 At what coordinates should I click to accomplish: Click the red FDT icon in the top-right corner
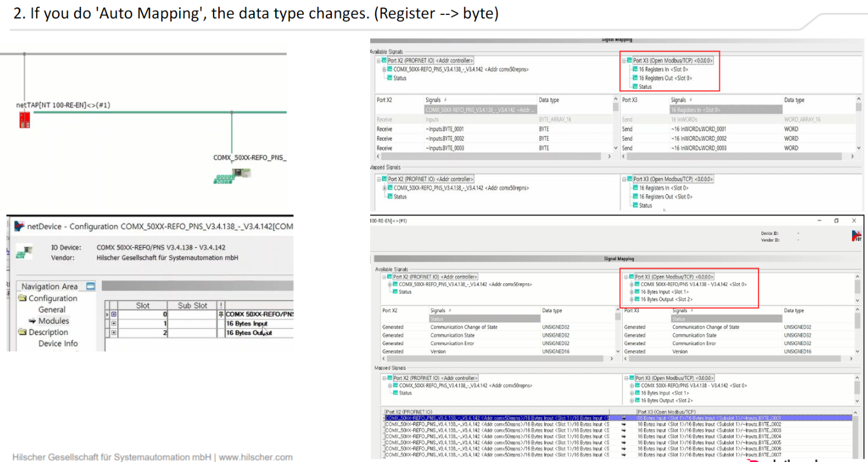pos(858,235)
